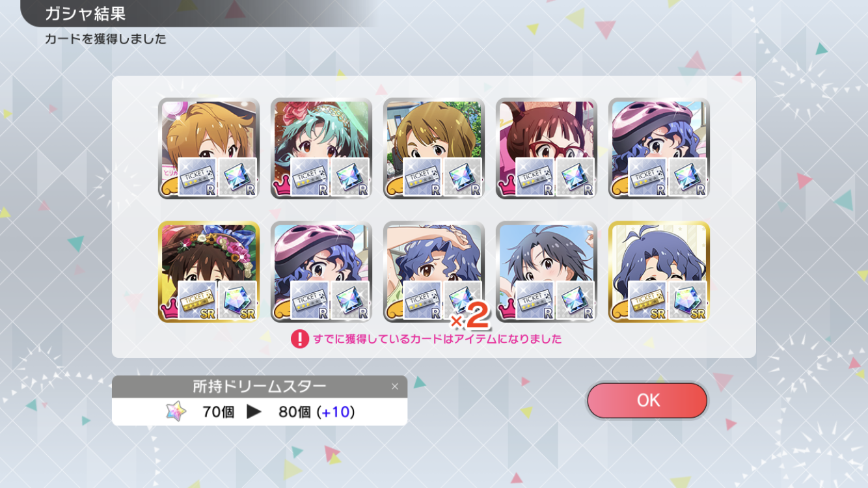Click the rainbow Dream Star icon
This screenshot has width=868, height=488.
(x=176, y=411)
